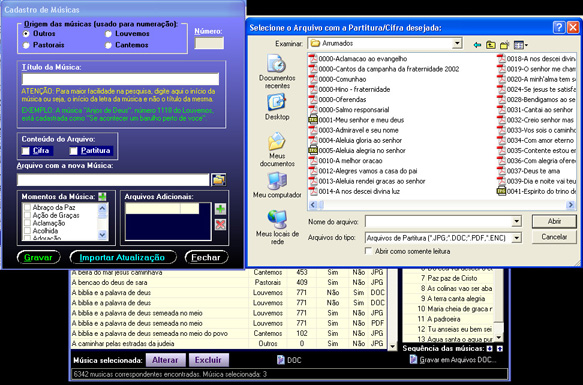Move sequence item down arrow icon

490,349
